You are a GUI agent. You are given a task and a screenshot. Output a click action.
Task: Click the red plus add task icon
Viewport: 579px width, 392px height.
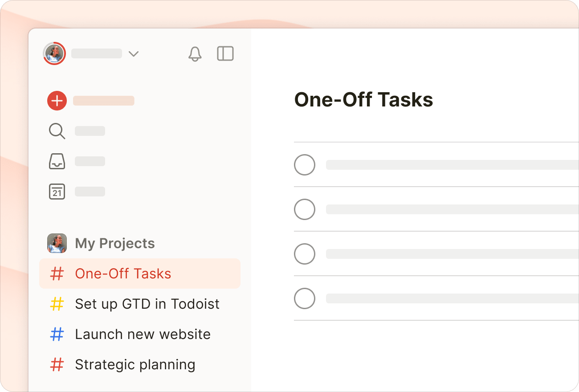click(x=57, y=101)
